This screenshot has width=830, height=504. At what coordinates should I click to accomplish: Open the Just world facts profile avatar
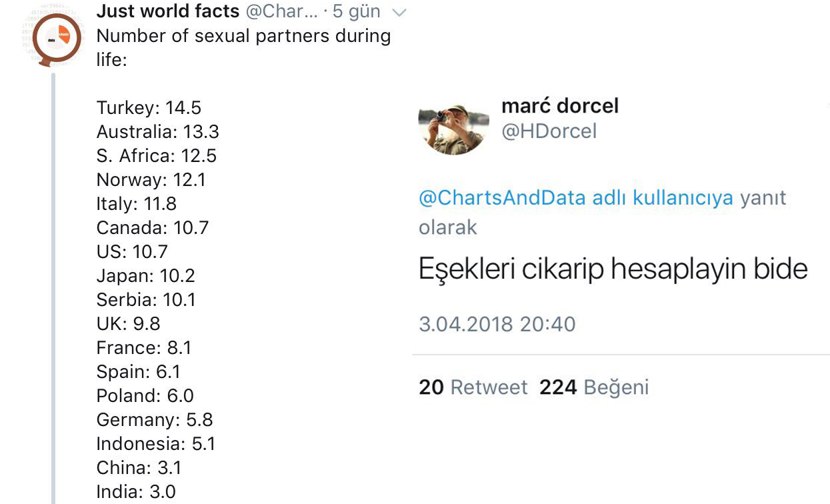[56, 39]
